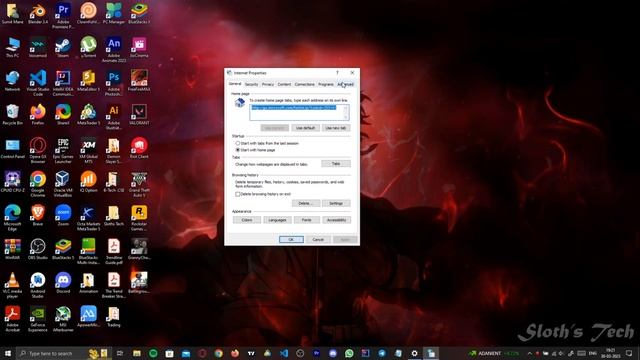Open WhatsApp from the taskbar
The image size is (640, 360).
[349, 353]
